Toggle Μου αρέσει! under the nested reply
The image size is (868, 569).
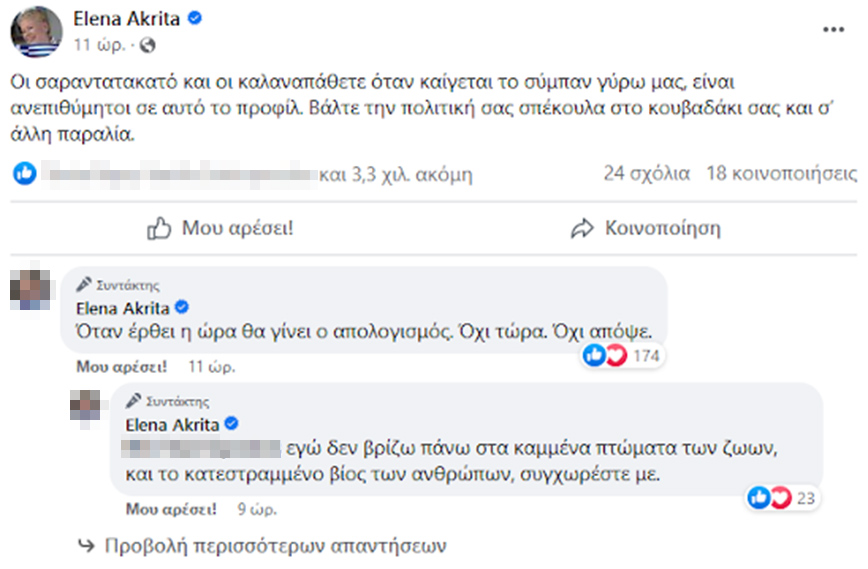171,509
